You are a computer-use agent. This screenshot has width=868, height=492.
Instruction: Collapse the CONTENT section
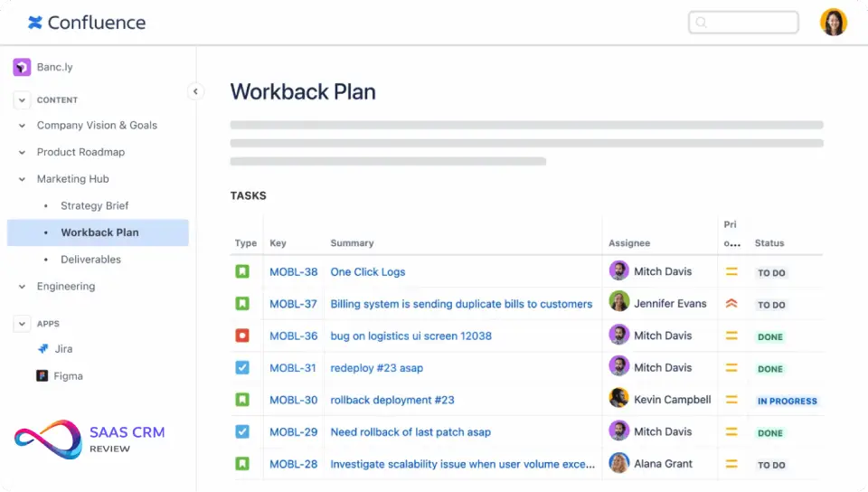(22, 100)
